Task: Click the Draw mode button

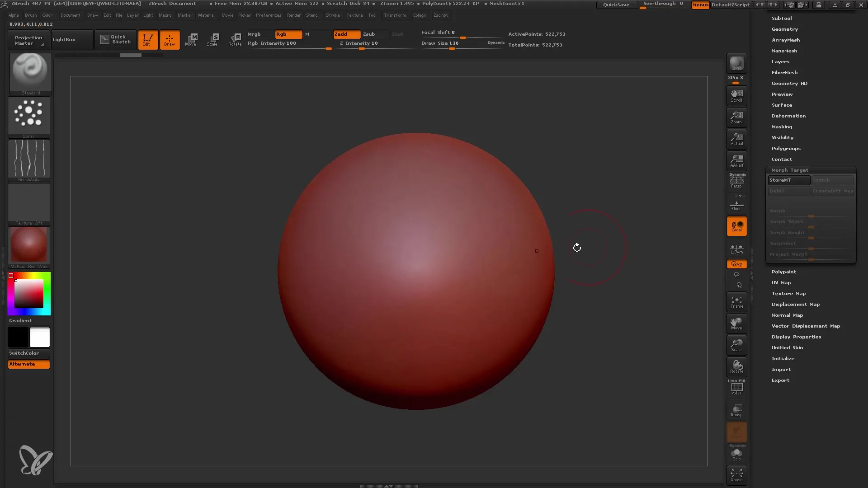Action: (x=170, y=39)
